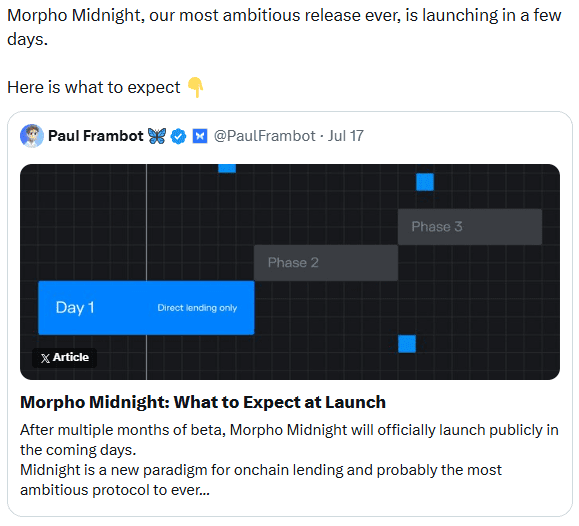Click the 'Here is what to expect' text
The image size is (579, 526).
94,88
